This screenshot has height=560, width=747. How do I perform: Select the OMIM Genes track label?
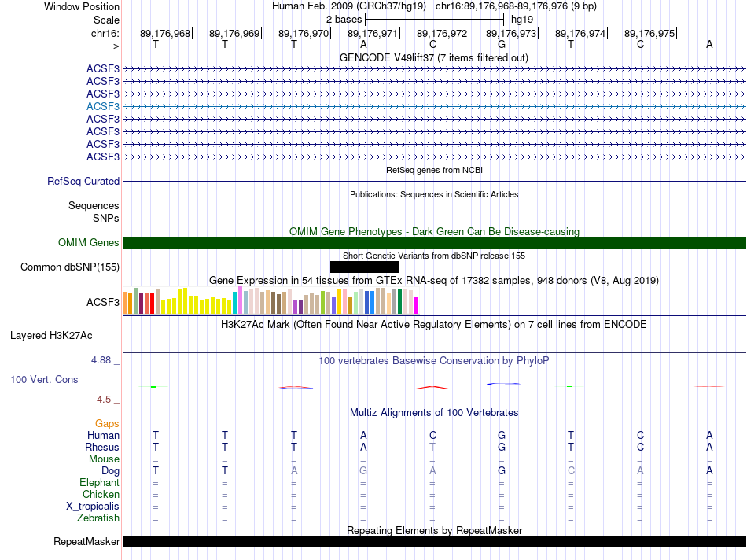click(x=88, y=243)
